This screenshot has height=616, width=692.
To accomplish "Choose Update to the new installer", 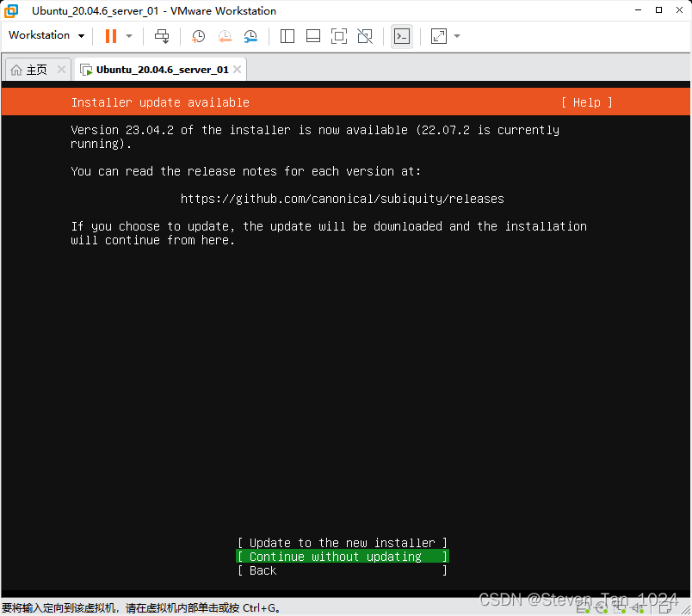I will click(343, 542).
